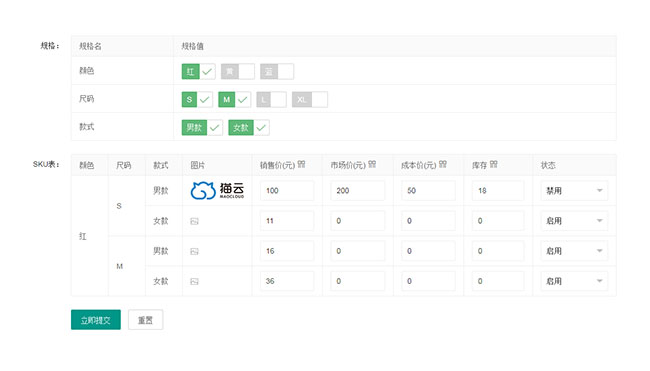Focus market price field in M 男款 row
Viewport: 650px width, 371px height.
[x=357, y=251]
